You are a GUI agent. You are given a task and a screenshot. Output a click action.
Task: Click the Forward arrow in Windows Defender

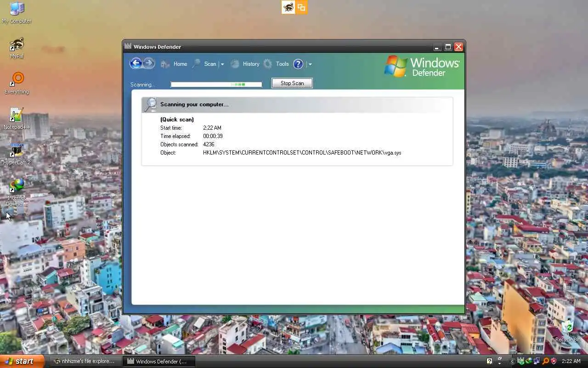click(x=149, y=63)
